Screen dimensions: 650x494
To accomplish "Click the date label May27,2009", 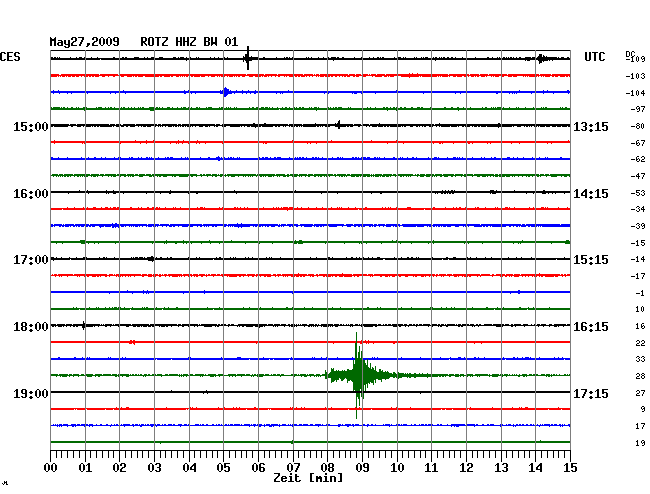I will click(x=85, y=42).
